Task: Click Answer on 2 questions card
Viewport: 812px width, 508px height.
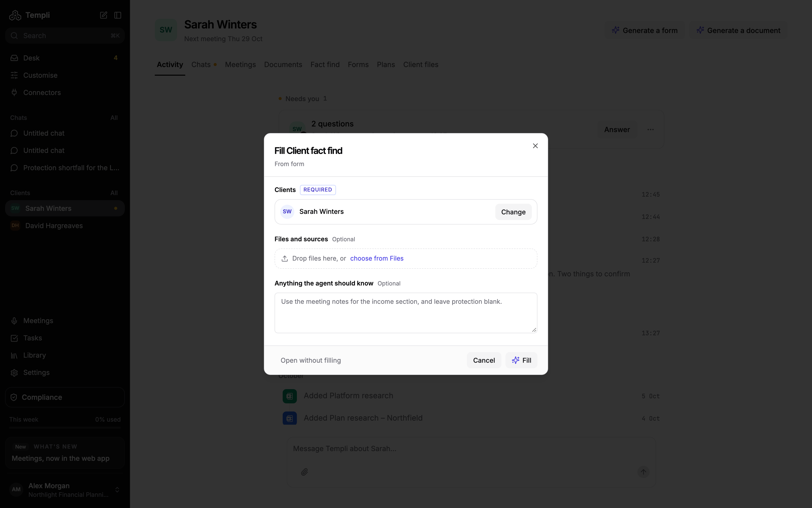Action: coord(617,129)
